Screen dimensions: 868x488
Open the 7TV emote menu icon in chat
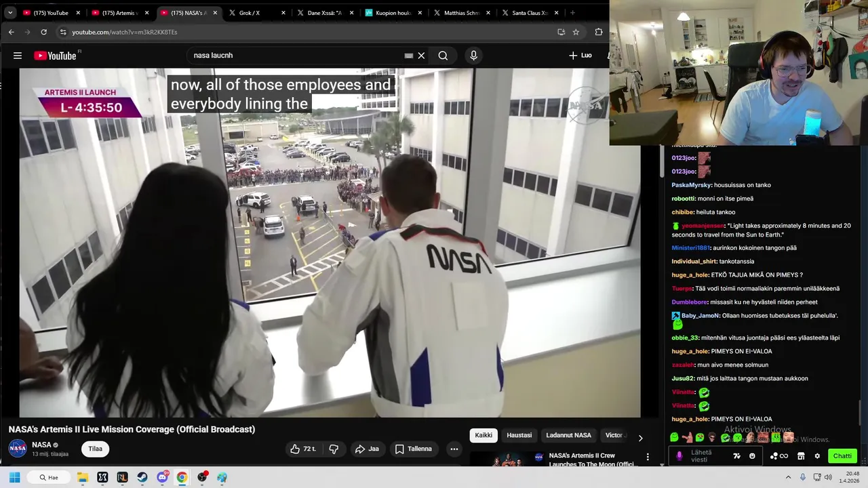(x=736, y=456)
